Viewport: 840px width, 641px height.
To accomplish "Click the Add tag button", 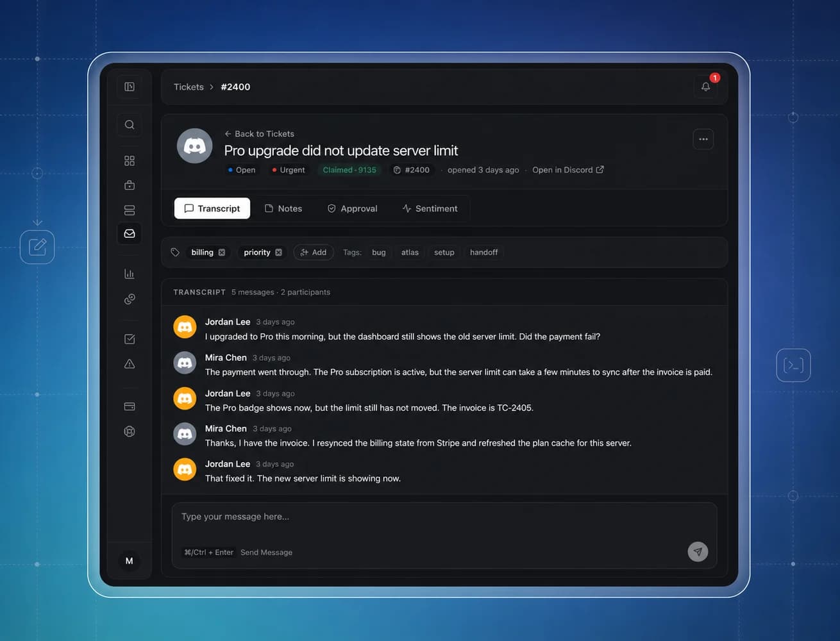I will 314,253.
